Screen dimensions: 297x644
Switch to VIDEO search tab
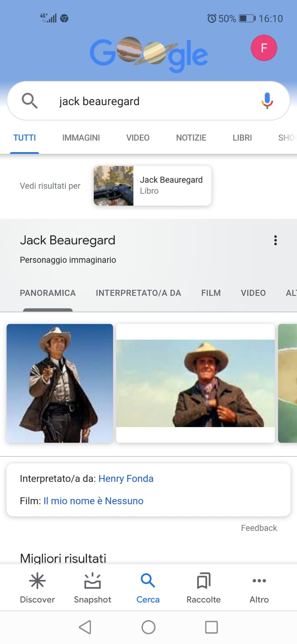point(138,138)
